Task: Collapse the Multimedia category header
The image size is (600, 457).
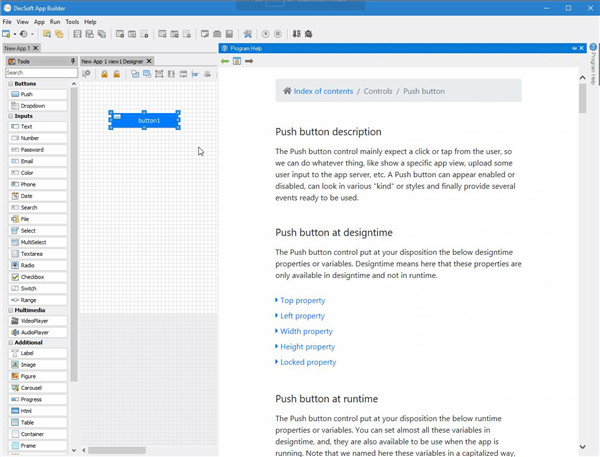Action: tap(11, 310)
